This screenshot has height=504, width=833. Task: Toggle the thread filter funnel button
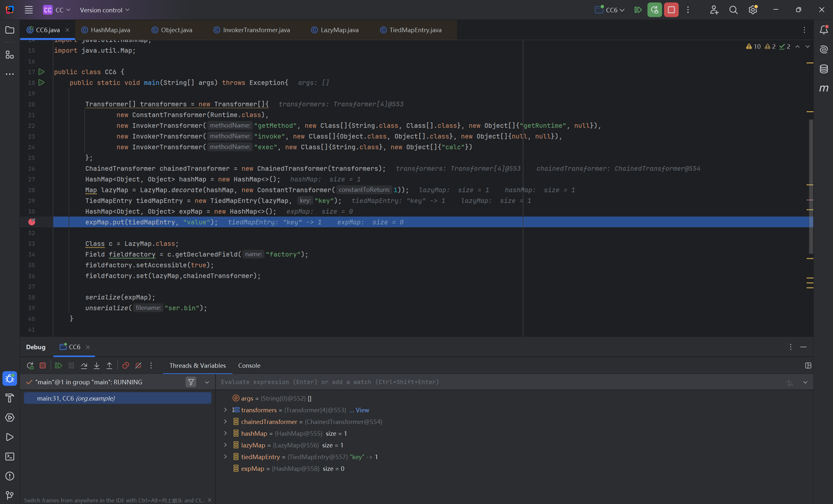click(191, 382)
